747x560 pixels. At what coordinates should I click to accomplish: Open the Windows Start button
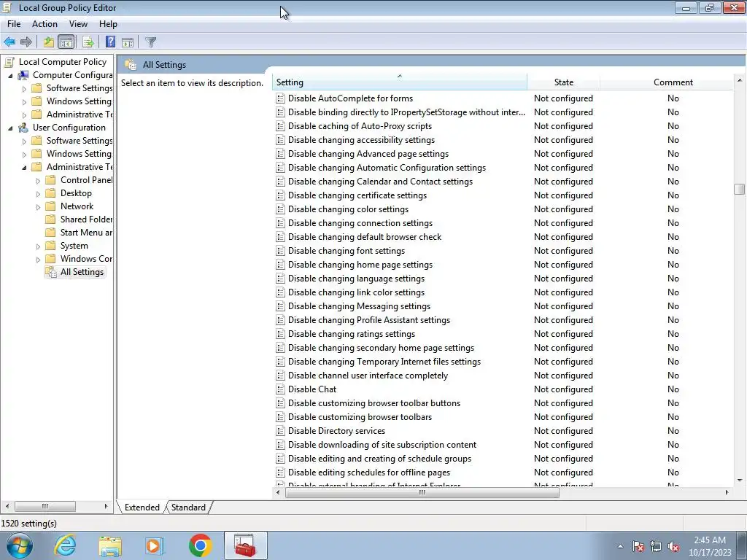pos(19,545)
